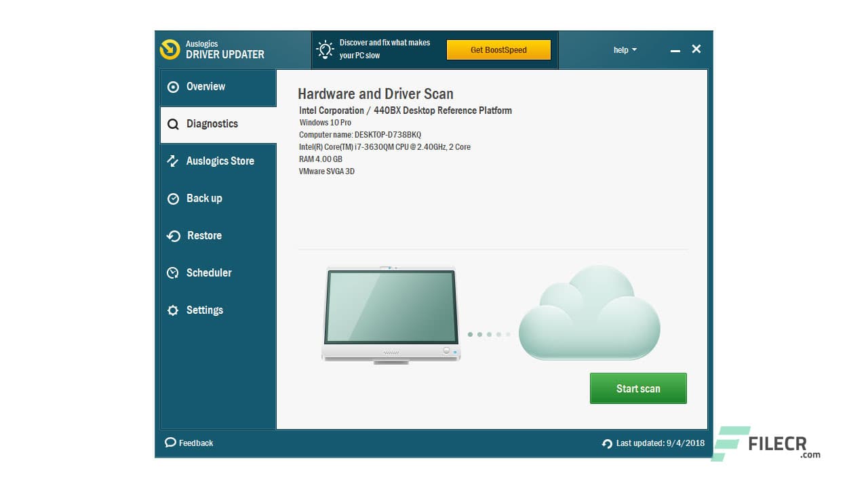Click the Auslogics Driver Updater logo
Viewport: 868px width, 488px height.
coord(170,49)
